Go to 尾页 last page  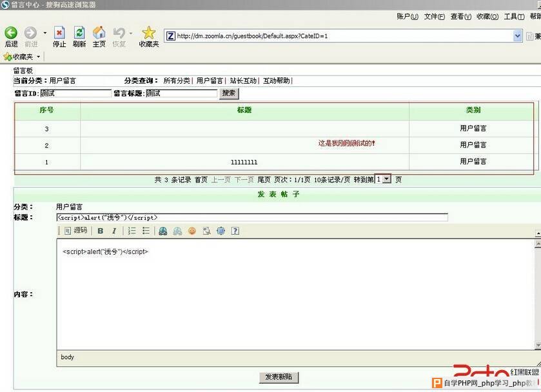[264, 180]
